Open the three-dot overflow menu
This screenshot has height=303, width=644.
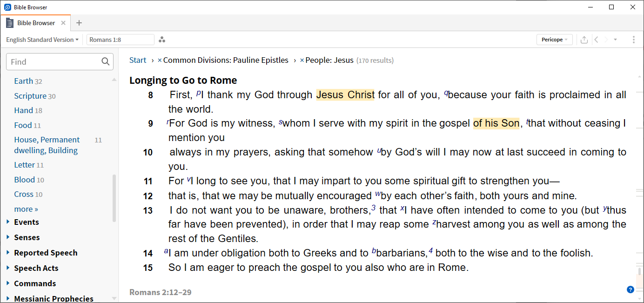coord(634,40)
